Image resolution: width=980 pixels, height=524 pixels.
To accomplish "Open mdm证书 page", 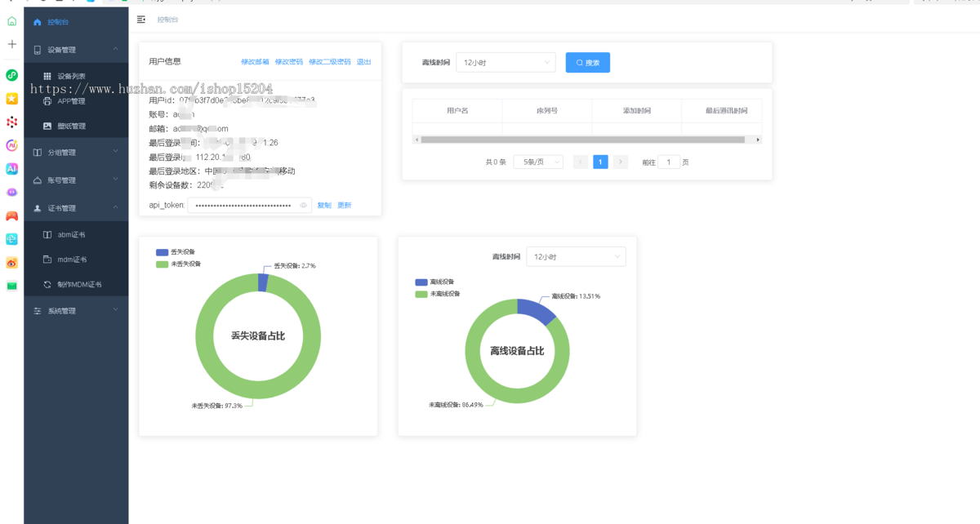I will [76, 260].
